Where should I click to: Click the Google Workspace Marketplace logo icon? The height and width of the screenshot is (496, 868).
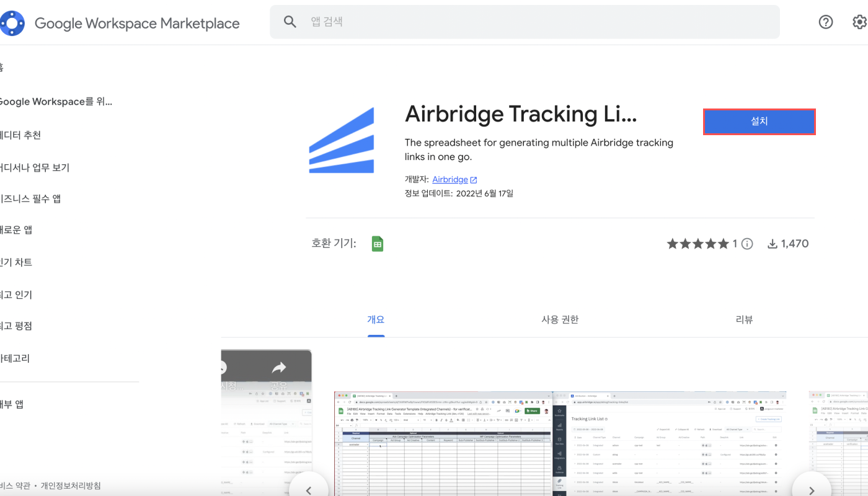pos(11,23)
